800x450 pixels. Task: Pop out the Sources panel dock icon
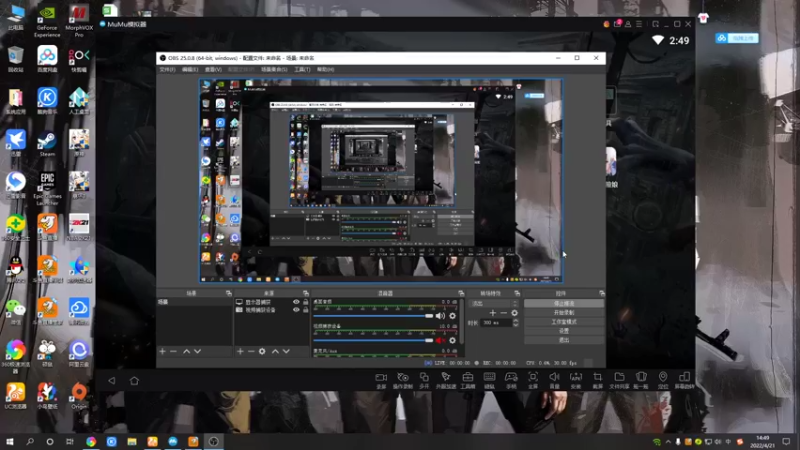tap(306, 293)
